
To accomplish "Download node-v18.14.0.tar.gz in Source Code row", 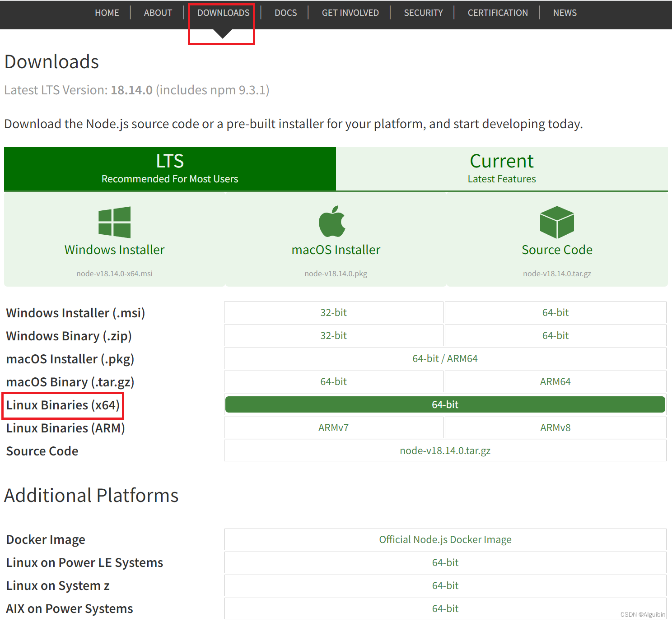I will point(445,450).
